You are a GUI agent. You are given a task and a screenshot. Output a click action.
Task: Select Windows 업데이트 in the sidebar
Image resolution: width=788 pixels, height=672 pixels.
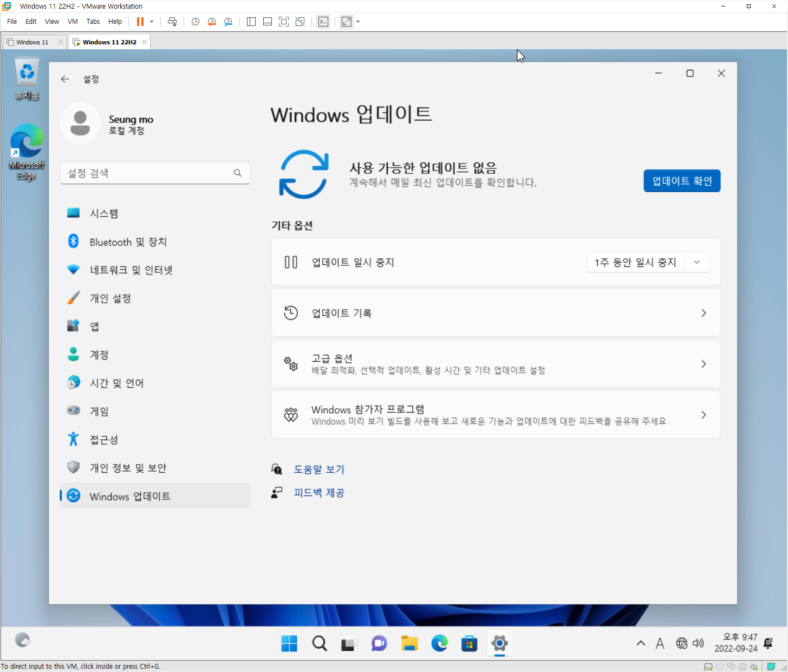pyautogui.click(x=155, y=495)
